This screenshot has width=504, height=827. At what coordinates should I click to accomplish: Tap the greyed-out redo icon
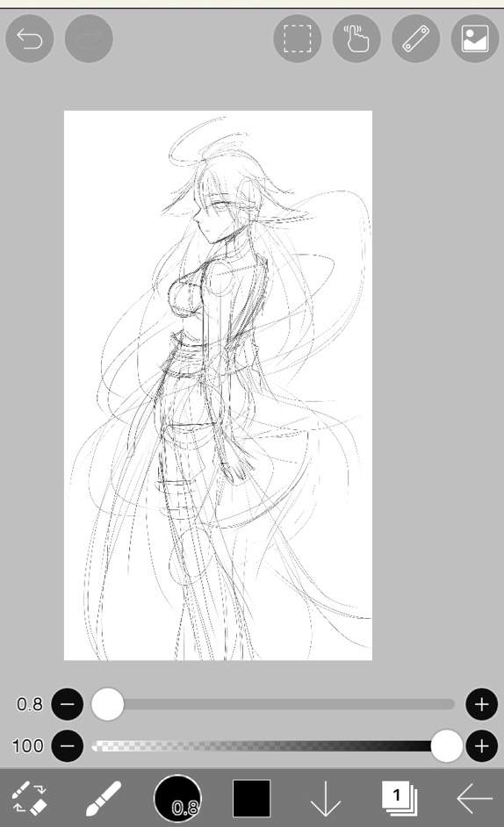pyautogui.click(x=89, y=39)
